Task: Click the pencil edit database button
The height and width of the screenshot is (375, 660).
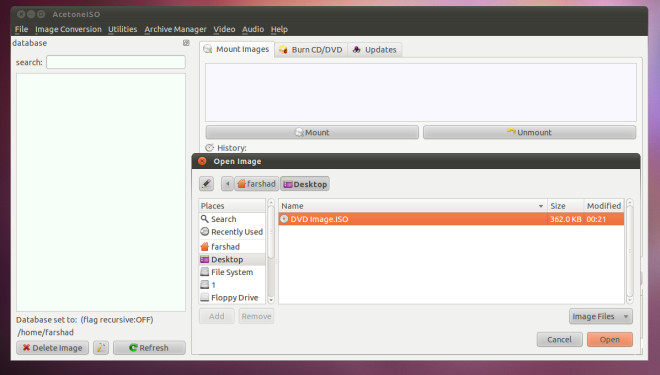Action: pyautogui.click(x=101, y=348)
